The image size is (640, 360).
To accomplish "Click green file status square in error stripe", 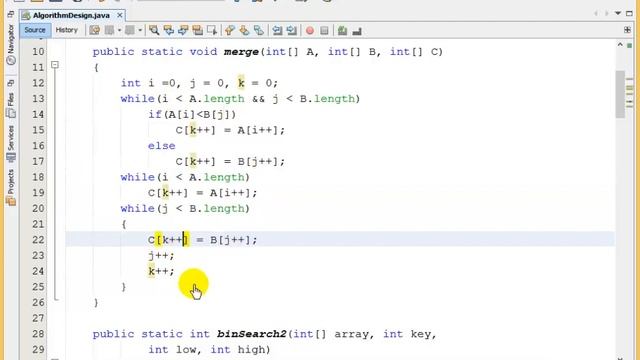I will point(629,45).
